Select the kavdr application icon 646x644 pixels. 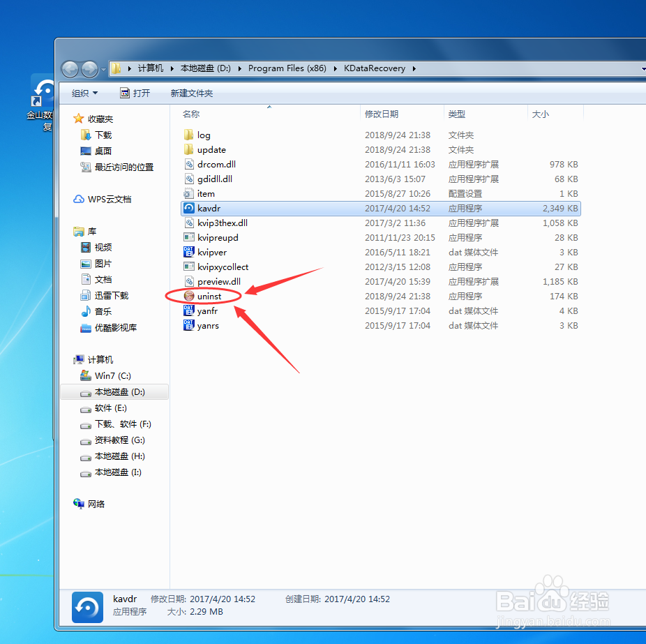click(188, 208)
